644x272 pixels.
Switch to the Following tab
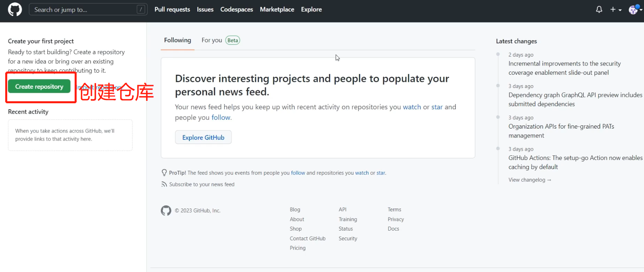pyautogui.click(x=178, y=40)
